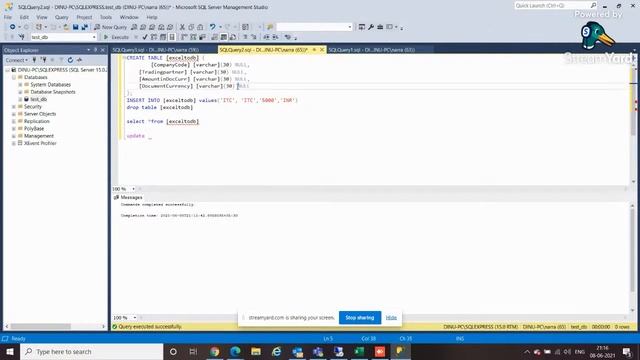Click the taskbar 'Type here to search' box
Viewport: 640px width, 360px height.
pyautogui.click(x=91, y=351)
